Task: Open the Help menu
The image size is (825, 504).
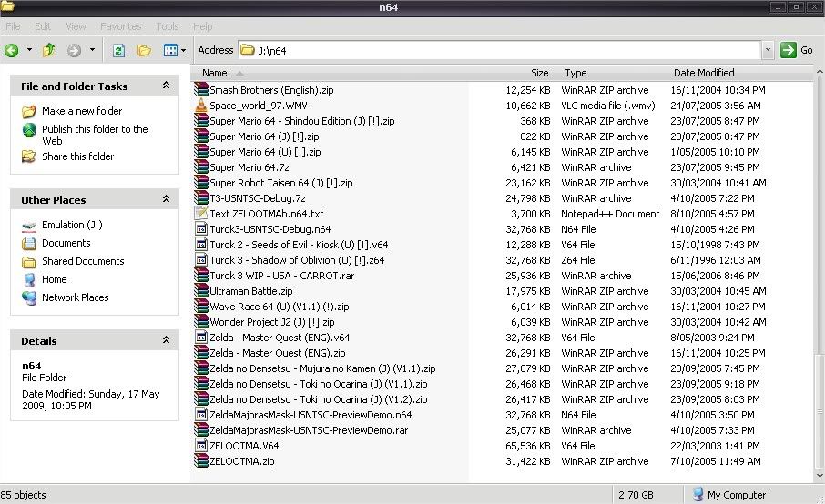Action: coord(202,26)
